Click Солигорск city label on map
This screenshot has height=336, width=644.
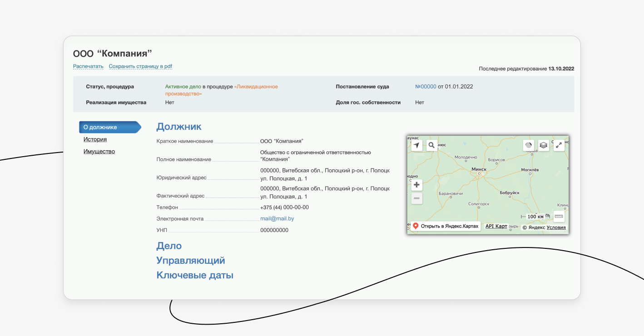pos(478,204)
